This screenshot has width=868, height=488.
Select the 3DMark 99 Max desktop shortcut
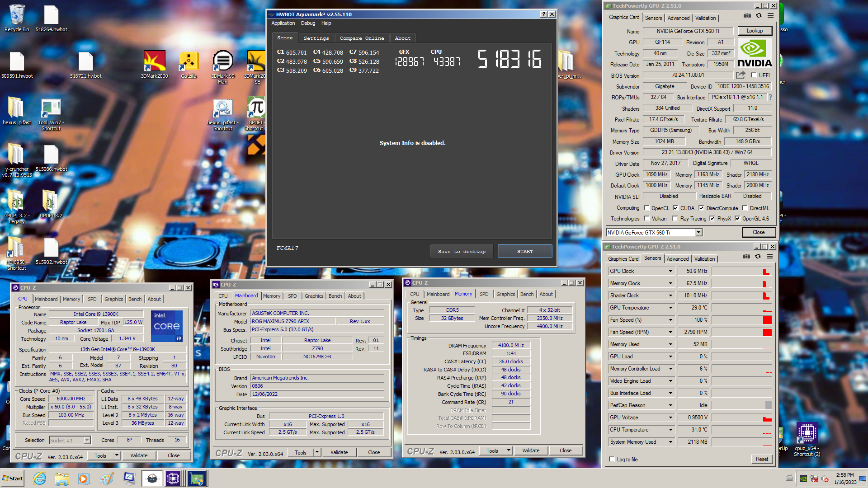[x=223, y=67]
